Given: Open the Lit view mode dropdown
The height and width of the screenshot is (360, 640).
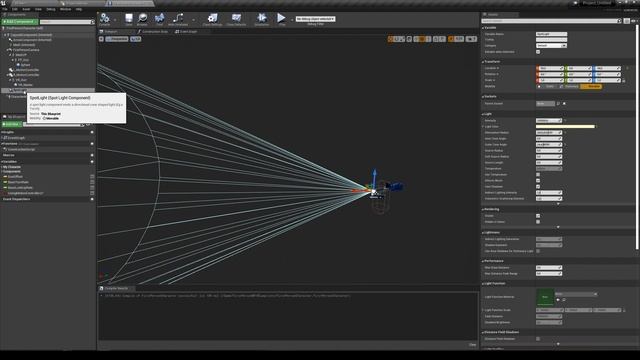Looking at the screenshot, I should coord(136,39).
